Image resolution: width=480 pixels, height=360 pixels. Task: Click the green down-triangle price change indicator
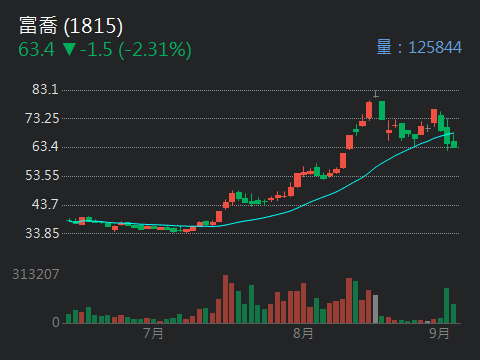coord(69,49)
